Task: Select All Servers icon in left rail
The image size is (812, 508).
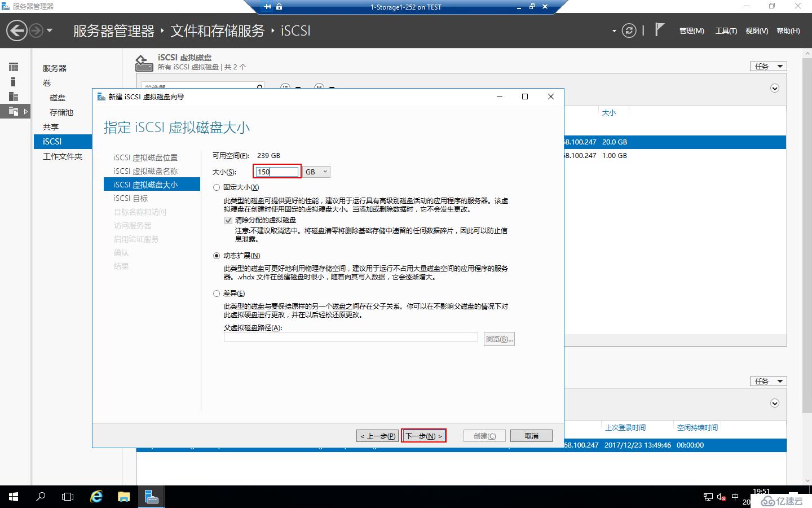Action: (14, 97)
